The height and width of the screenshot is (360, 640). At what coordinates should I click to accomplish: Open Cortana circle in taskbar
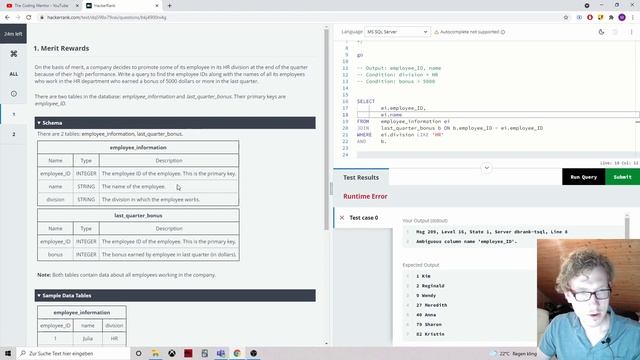point(138,353)
